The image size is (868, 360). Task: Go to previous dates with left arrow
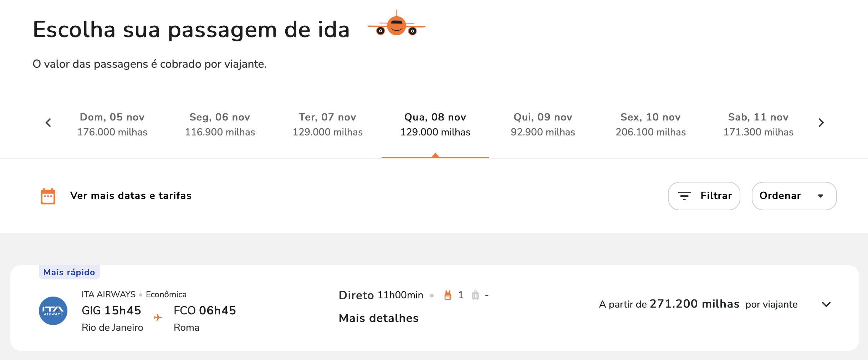click(48, 123)
